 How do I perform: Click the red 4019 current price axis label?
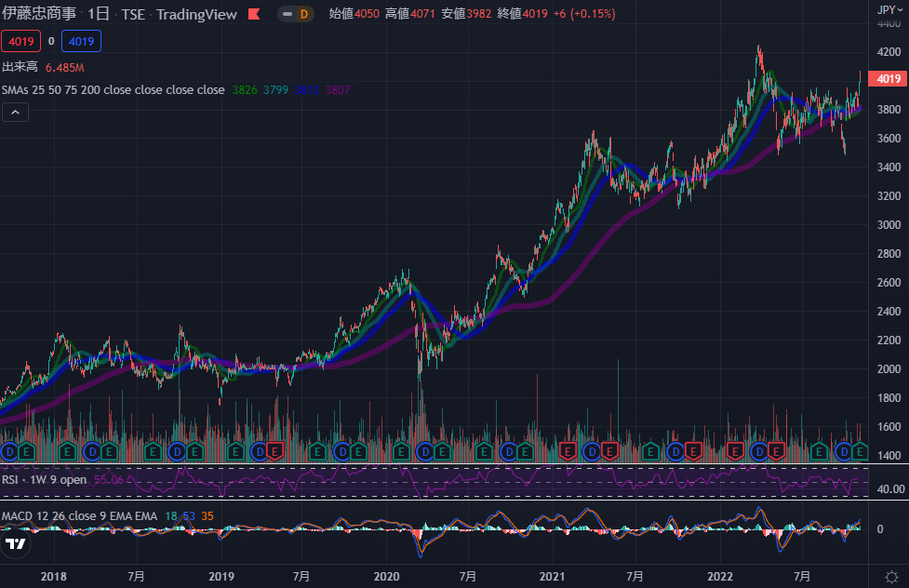pos(883,79)
